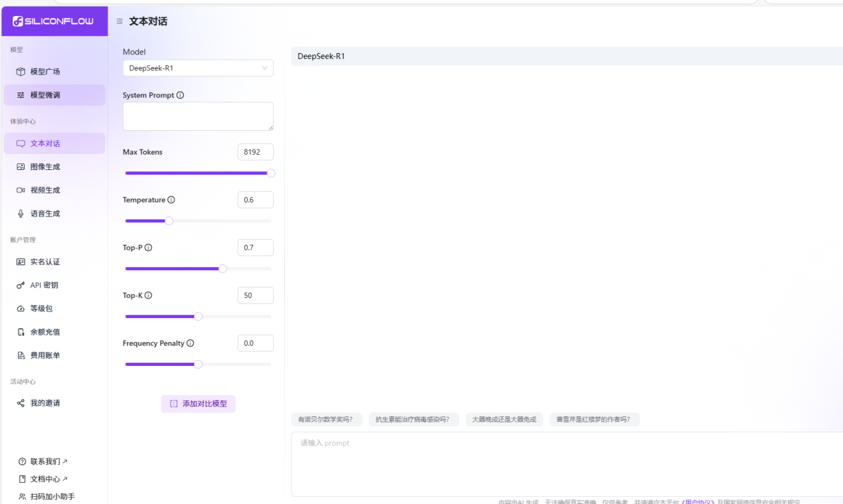This screenshot has height=504, width=843.
Task: Open the DeepSeek-R1 model dropdown
Action: pos(198,68)
